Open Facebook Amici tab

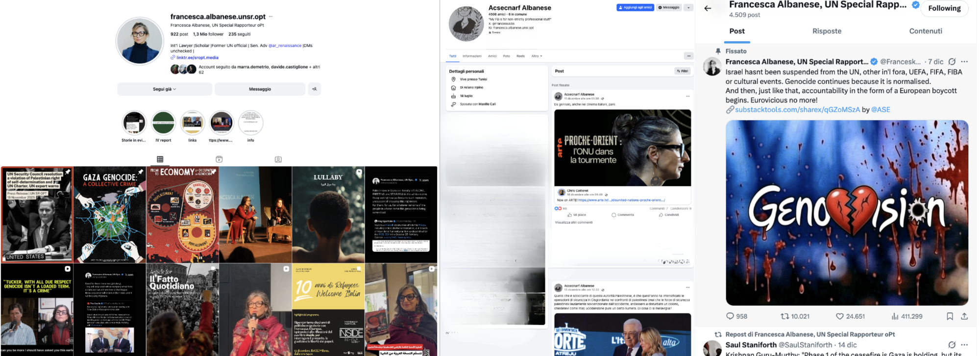492,56
